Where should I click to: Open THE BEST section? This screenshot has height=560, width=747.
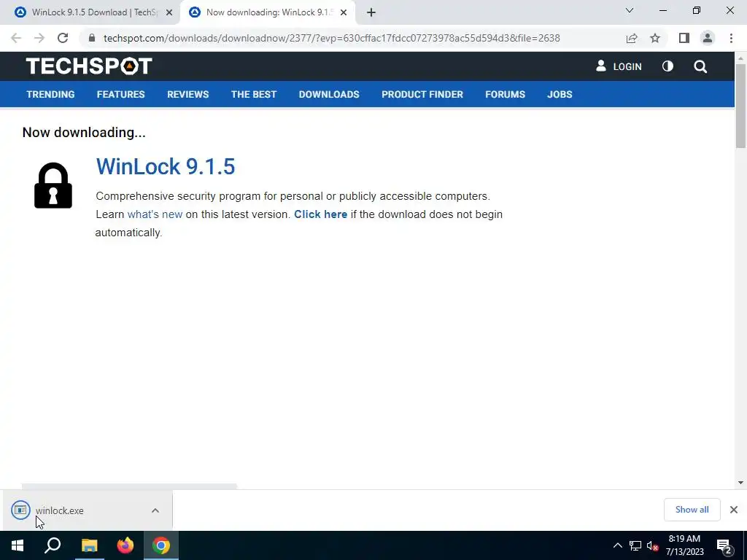point(254,94)
